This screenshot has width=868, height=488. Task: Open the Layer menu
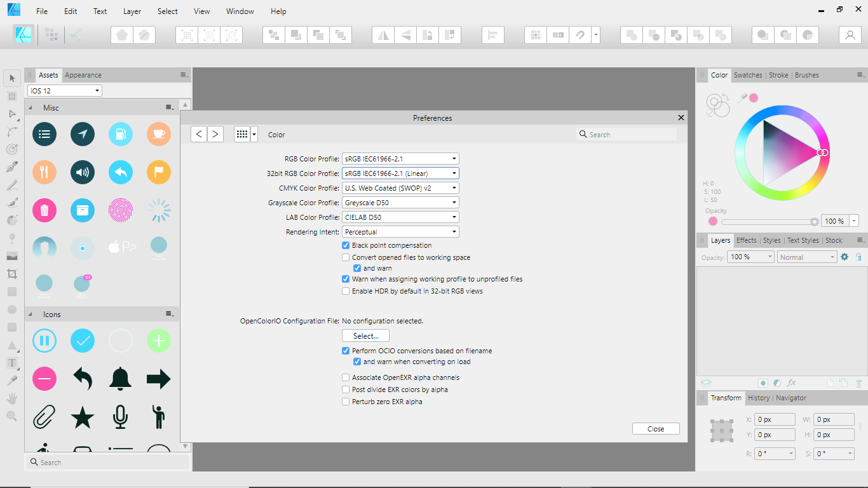[x=132, y=11]
